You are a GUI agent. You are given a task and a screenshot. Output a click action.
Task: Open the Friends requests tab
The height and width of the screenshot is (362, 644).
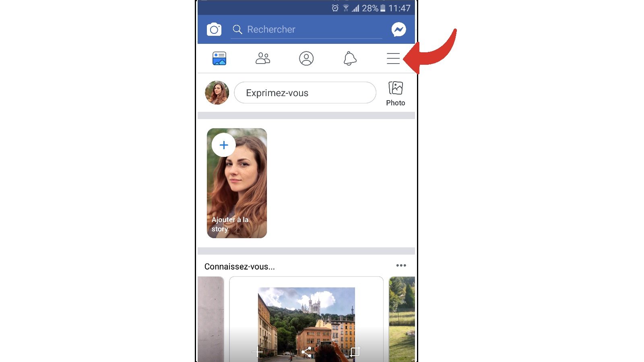tap(263, 58)
